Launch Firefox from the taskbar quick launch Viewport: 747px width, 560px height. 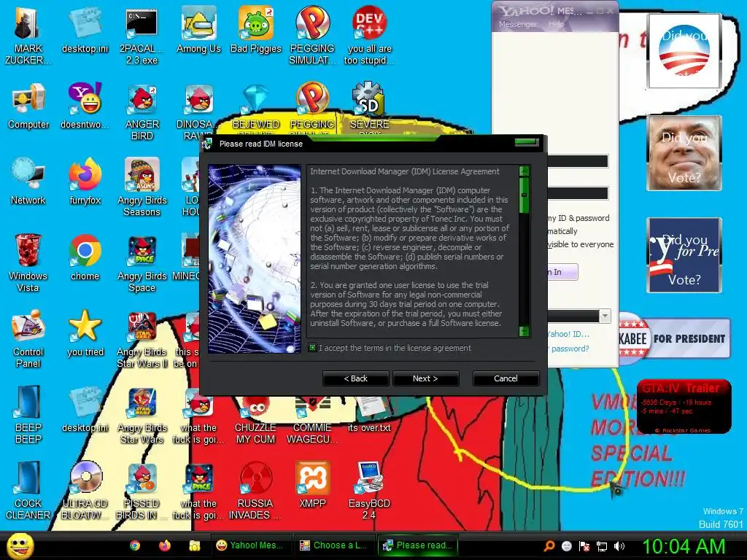165,545
